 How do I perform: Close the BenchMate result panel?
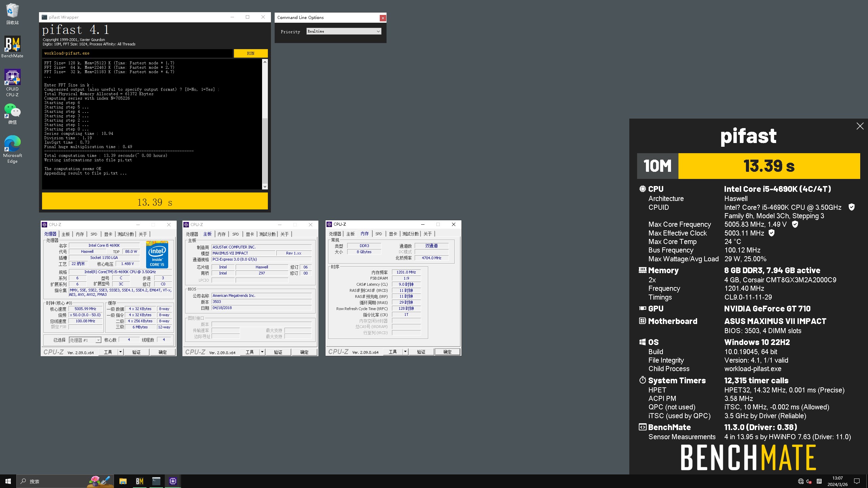click(860, 126)
